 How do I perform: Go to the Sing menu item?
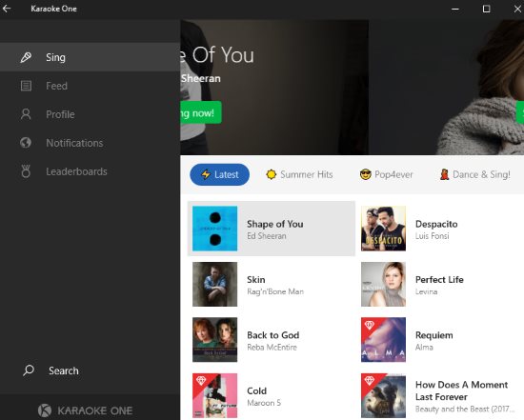click(x=90, y=57)
